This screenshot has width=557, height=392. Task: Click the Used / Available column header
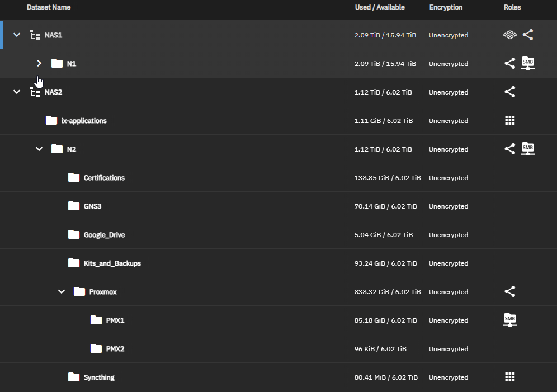(380, 7)
